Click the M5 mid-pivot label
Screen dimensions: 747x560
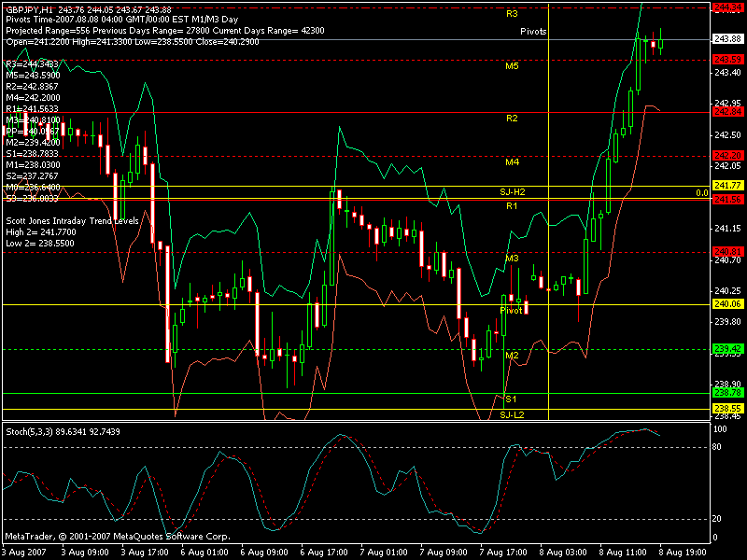[x=512, y=66]
